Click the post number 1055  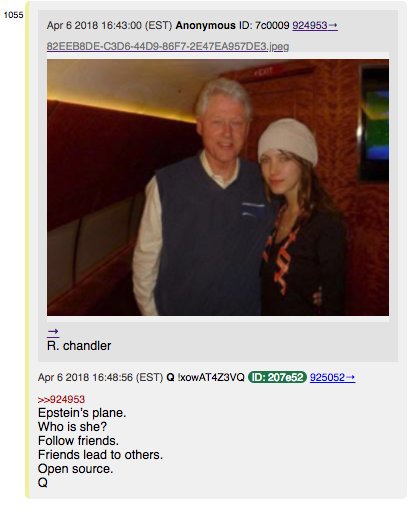(x=13, y=15)
